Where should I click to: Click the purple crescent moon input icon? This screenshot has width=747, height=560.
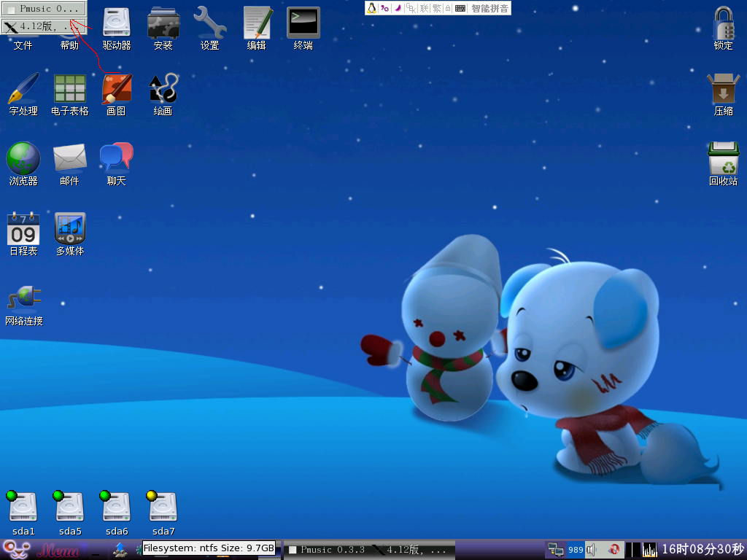coord(398,8)
